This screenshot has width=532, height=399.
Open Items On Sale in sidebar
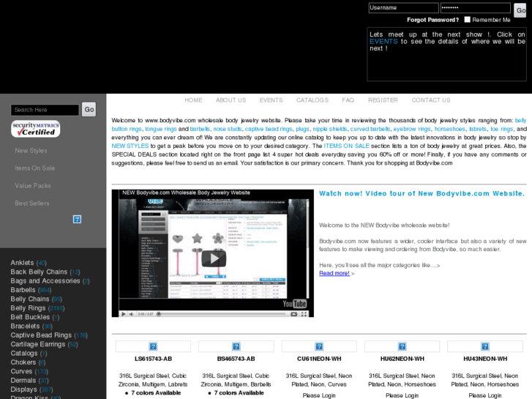point(34,168)
